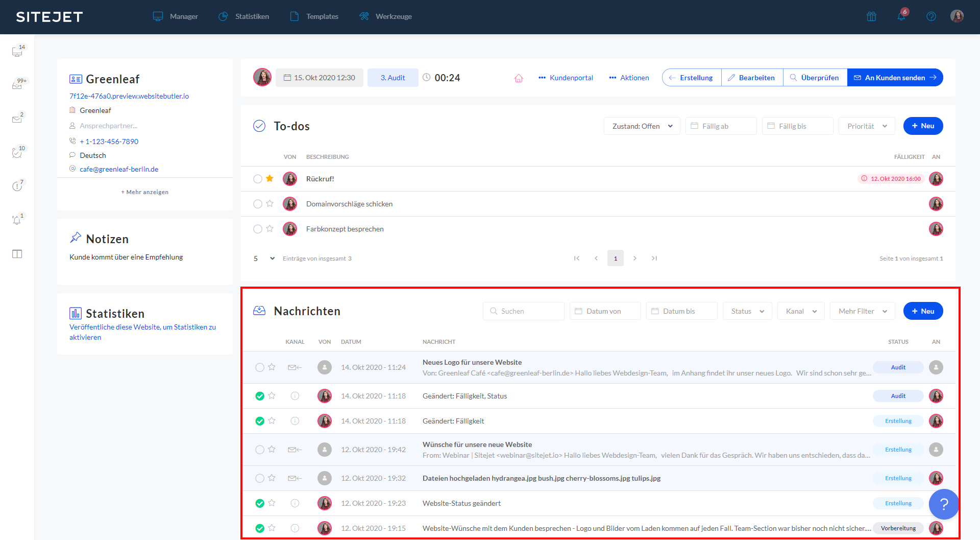Image resolution: width=980 pixels, height=540 pixels.
Task: Mark Rückruf! to-do as done
Action: [258, 179]
